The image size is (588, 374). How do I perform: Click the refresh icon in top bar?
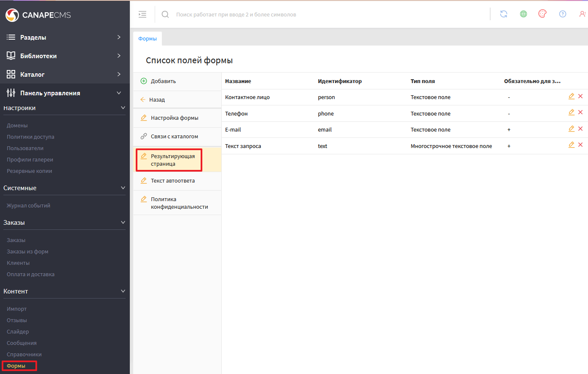(504, 14)
